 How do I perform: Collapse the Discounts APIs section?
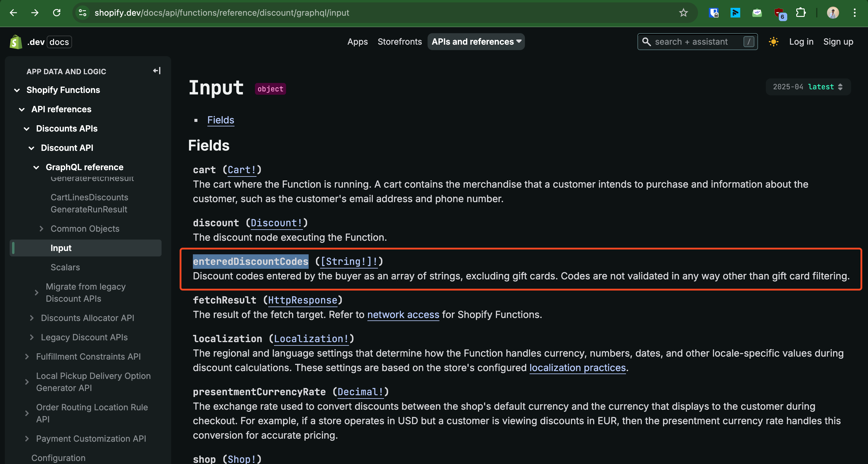click(27, 129)
